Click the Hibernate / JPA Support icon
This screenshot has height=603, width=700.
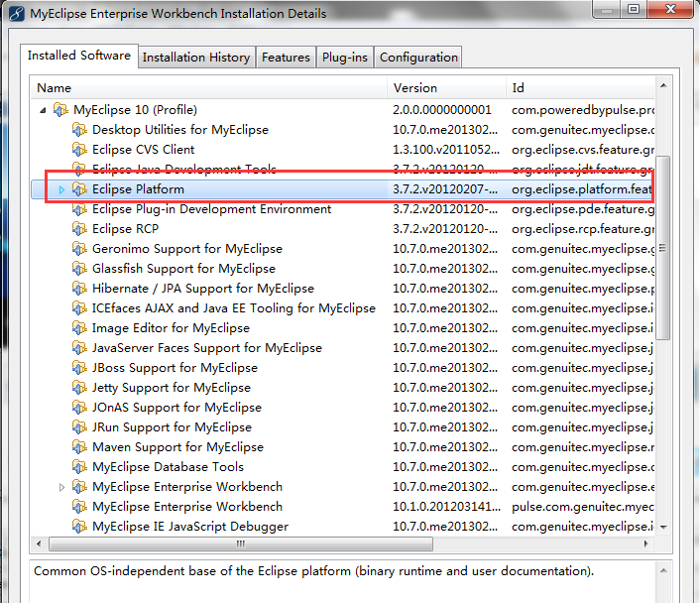pos(79,288)
